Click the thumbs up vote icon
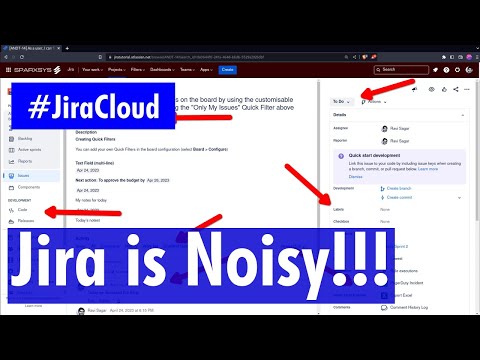Viewport: 480px width, 360px height. click(x=444, y=89)
